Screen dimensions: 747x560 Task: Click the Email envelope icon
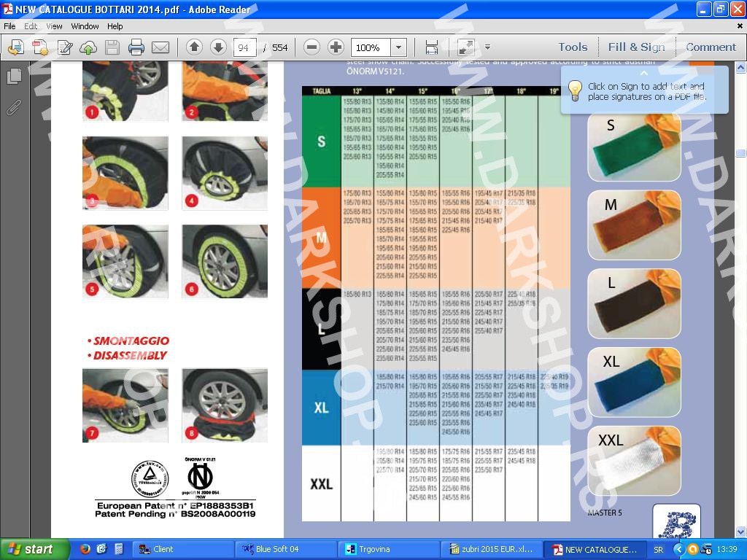160,47
